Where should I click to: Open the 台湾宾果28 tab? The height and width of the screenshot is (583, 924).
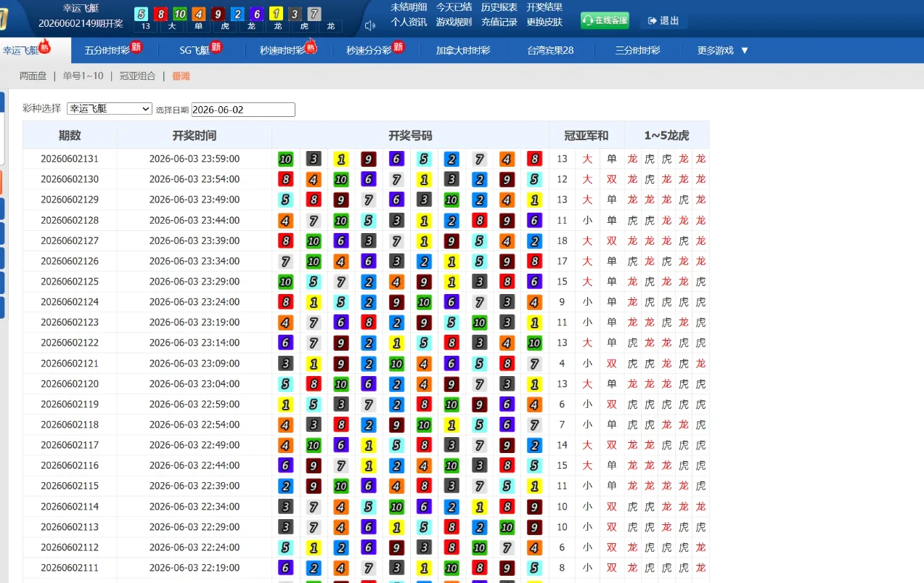pyautogui.click(x=550, y=50)
